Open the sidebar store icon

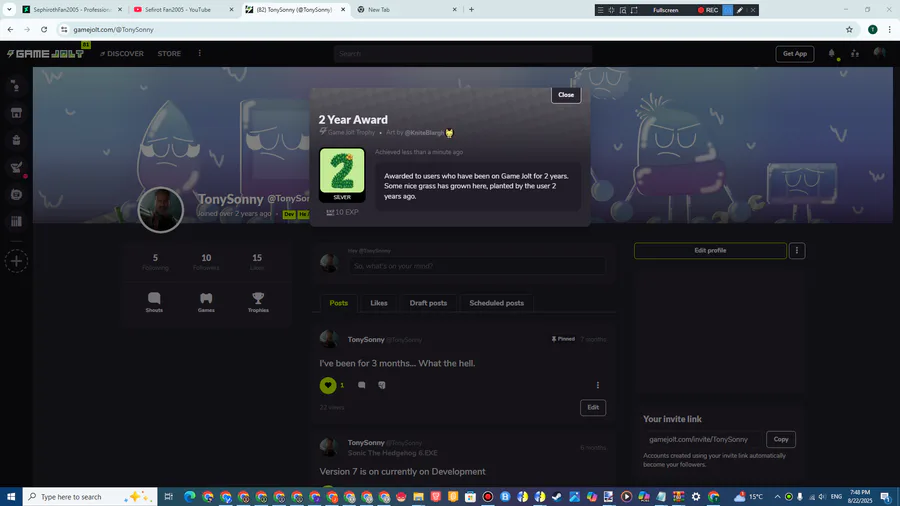point(16,113)
